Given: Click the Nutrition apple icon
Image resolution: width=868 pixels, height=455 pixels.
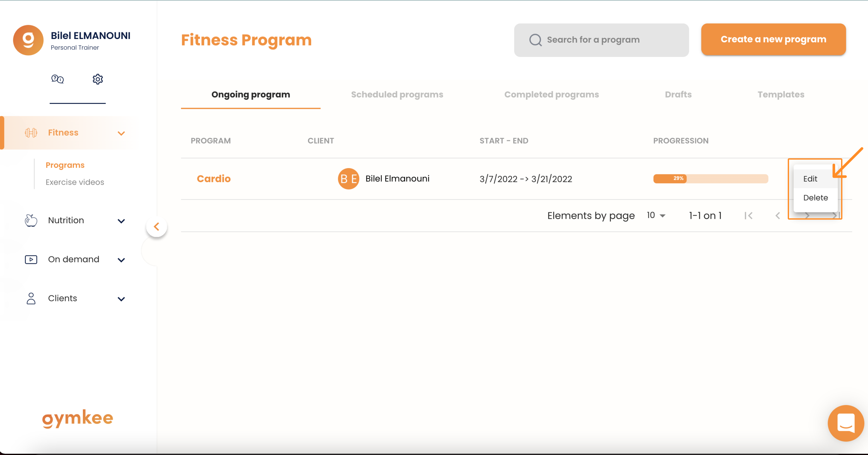Looking at the screenshot, I should click(x=31, y=220).
